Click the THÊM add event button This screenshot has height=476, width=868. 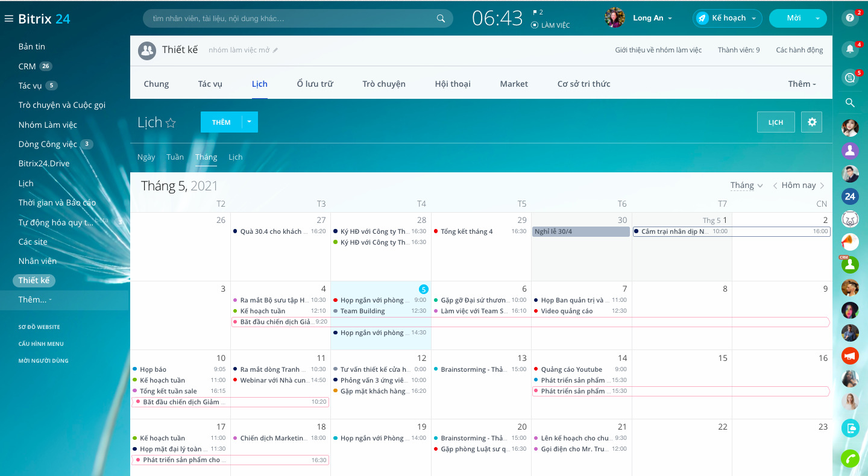pyautogui.click(x=221, y=122)
